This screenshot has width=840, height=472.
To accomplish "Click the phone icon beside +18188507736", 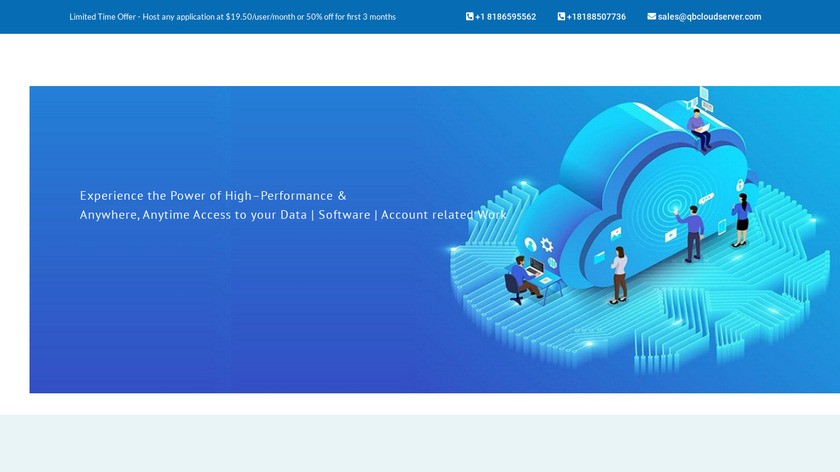I will (x=561, y=17).
